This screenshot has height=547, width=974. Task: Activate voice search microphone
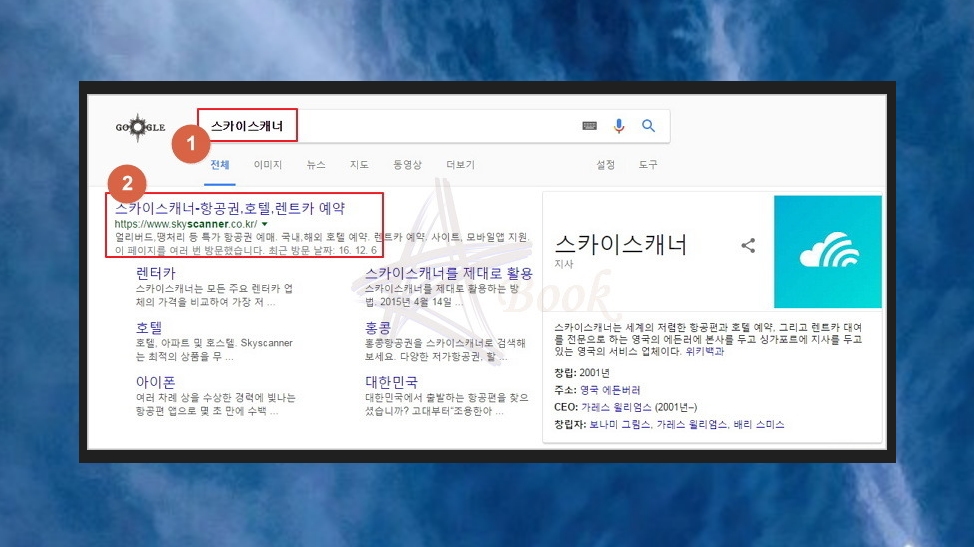(619, 126)
